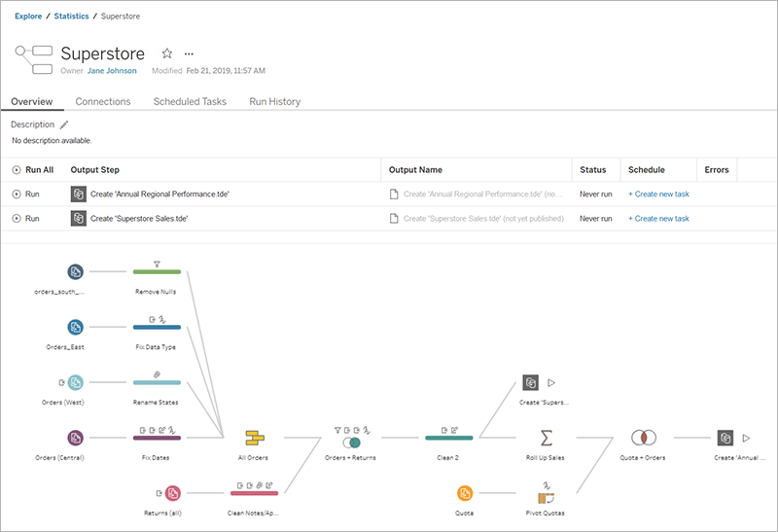
Task: Click the Superstore Sales output step icon
Action: (x=79, y=219)
